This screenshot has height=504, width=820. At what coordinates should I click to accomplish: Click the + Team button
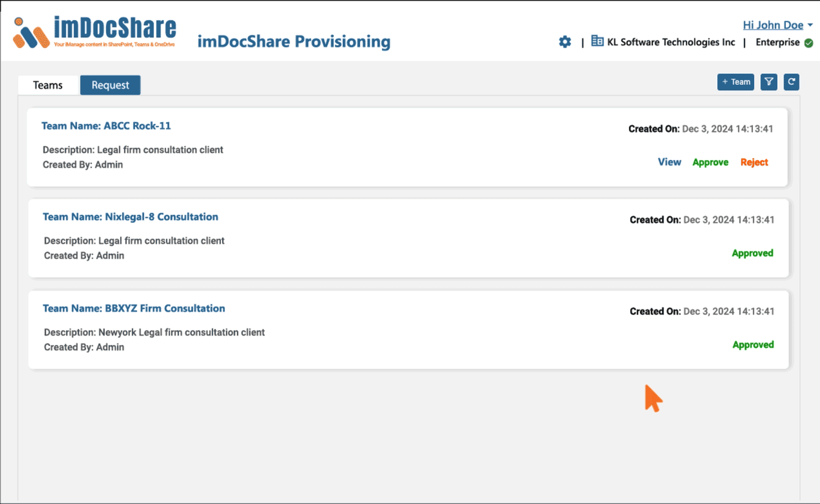tap(736, 82)
